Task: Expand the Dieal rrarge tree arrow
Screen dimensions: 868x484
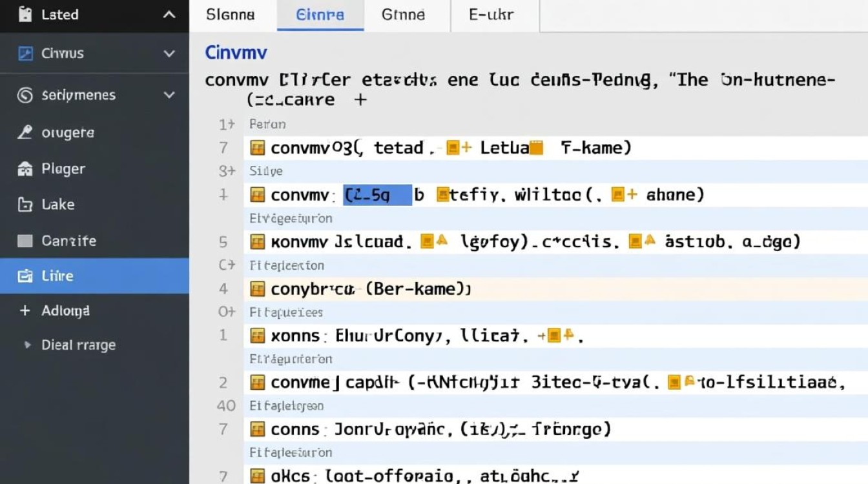Action: [27, 345]
